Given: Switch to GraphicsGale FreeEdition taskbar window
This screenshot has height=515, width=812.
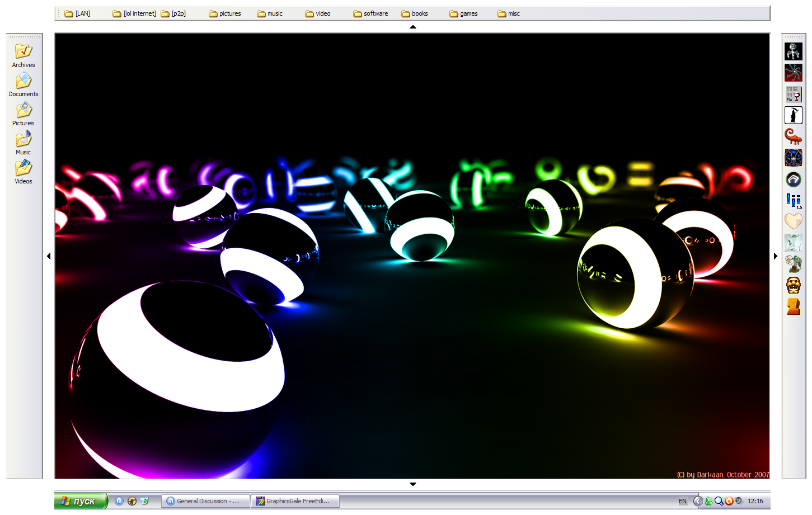Looking at the screenshot, I should [294, 501].
